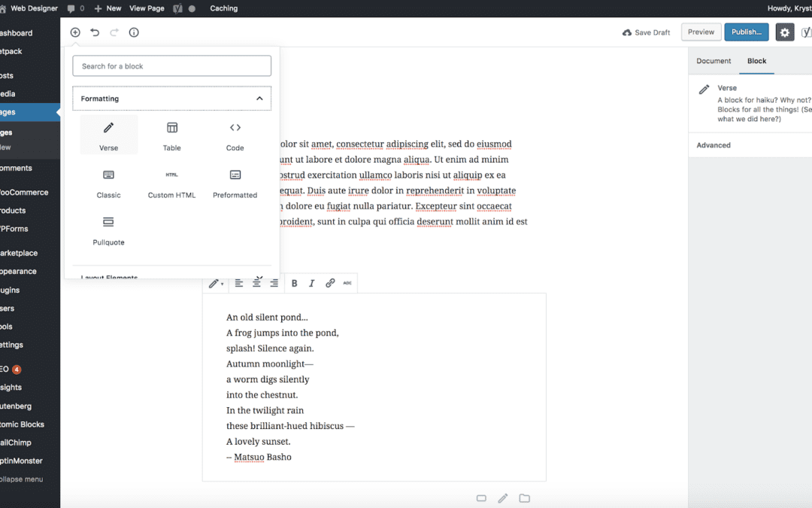Insert the Verse block from Formatting
The height and width of the screenshot is (508, 812).
point(108,135)
